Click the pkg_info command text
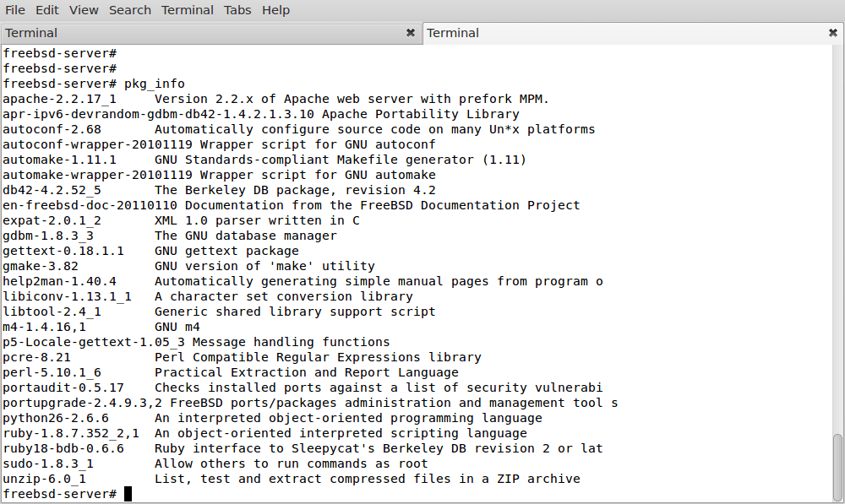Image resolution: width=845 pixels, height=504 pixels. 154,84
